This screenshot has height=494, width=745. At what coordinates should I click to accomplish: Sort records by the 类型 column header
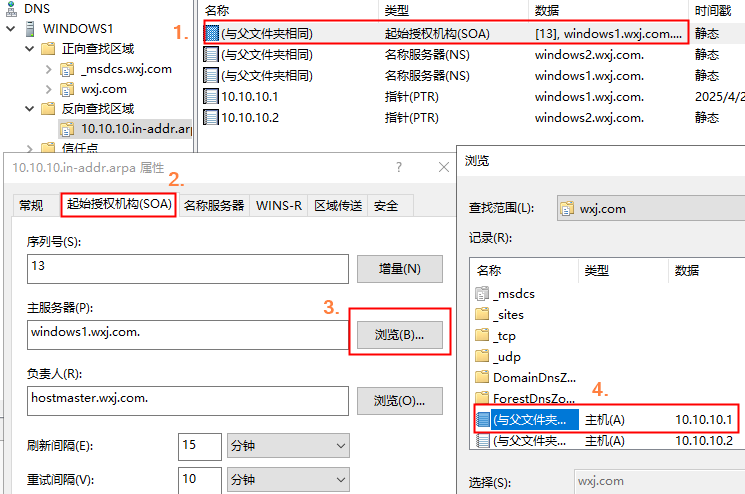(453, 10)
